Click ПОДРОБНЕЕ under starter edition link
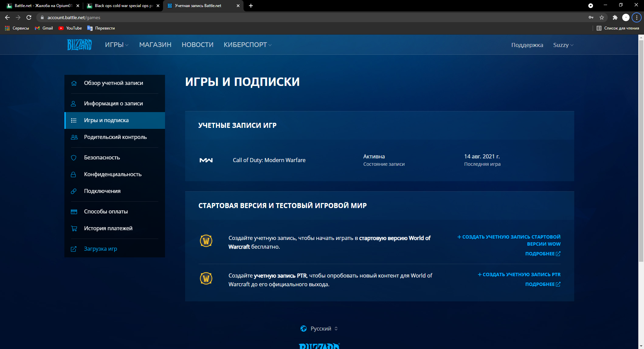Viewport: 644px width, 349px height. (543, 254)
